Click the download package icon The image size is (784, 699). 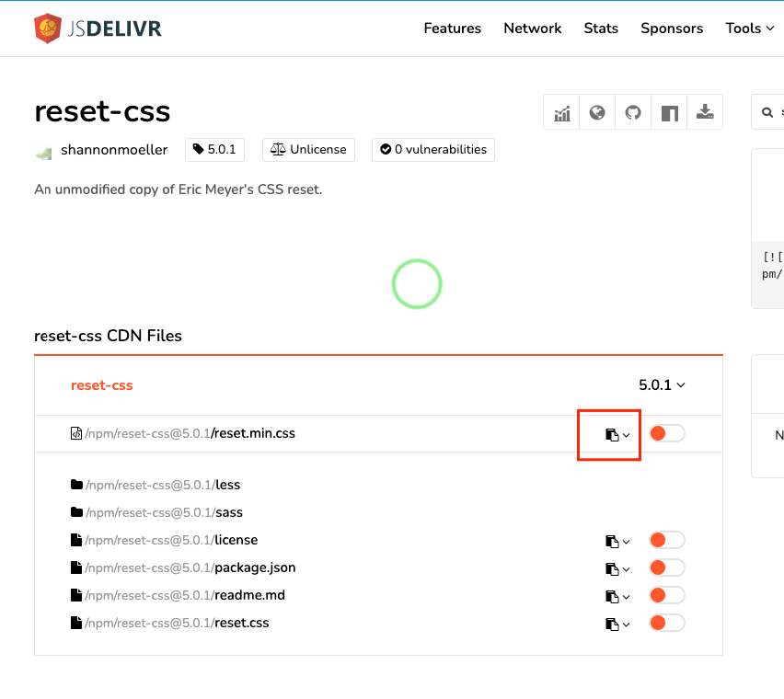705,112
